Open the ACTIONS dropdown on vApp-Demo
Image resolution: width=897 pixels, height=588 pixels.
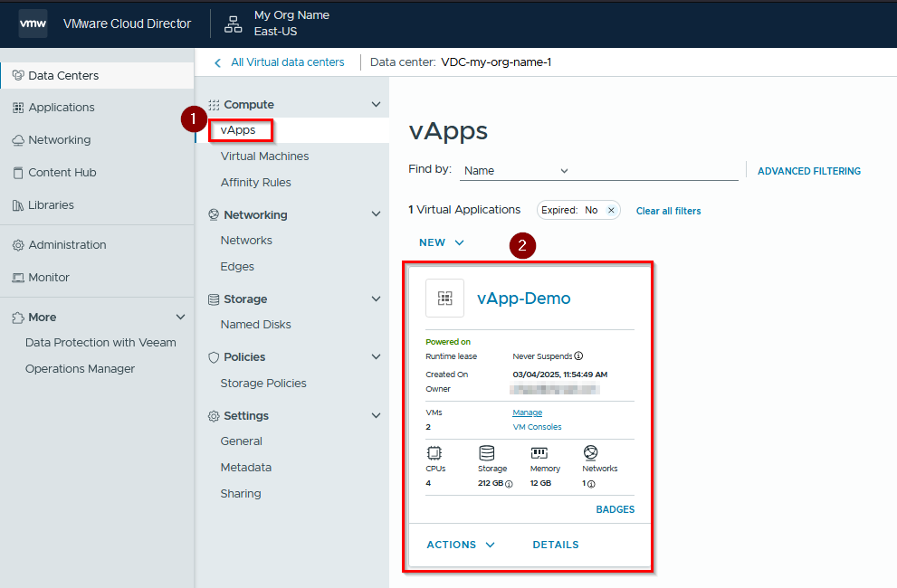pyautogui.click(x=461, y=545)
